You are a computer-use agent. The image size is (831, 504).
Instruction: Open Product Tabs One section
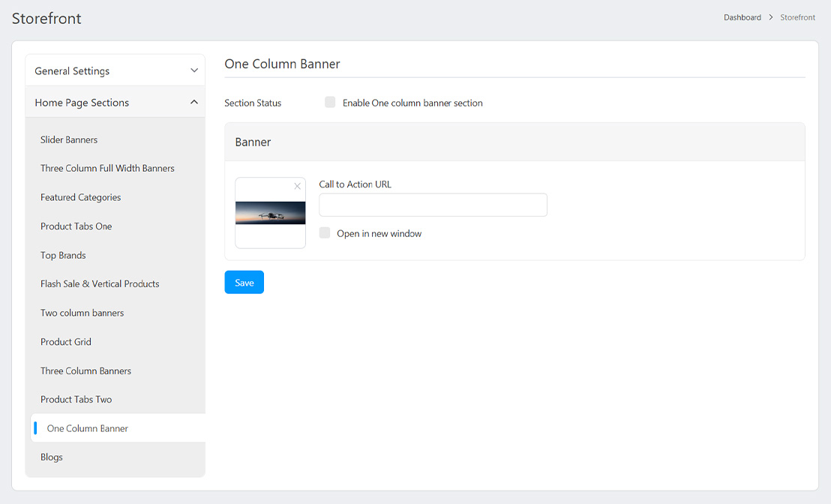pos(76,226)
